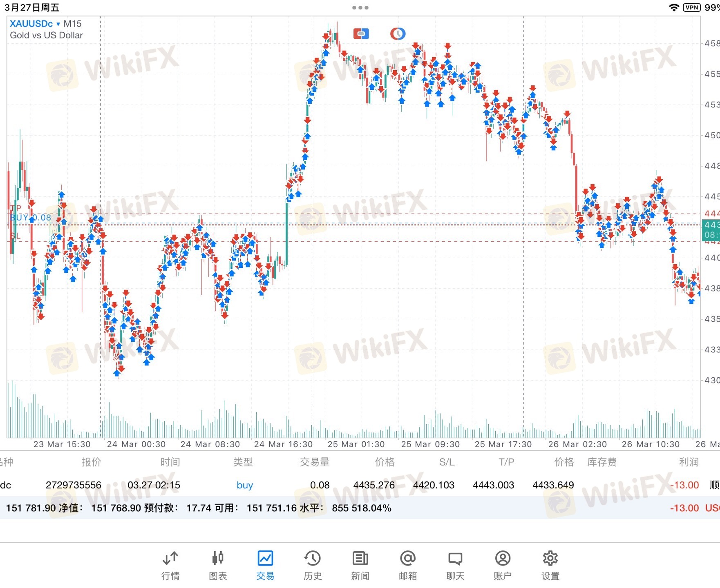Tap the 0.08 volume in the order row
Image resolution: width=720 pixels, height=588 pixels.
pyautogui.click(x=320, y=485)
